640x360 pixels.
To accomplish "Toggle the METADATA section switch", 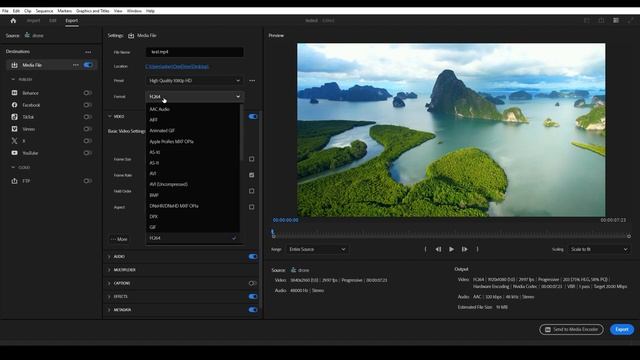I will tap(253, 310).
